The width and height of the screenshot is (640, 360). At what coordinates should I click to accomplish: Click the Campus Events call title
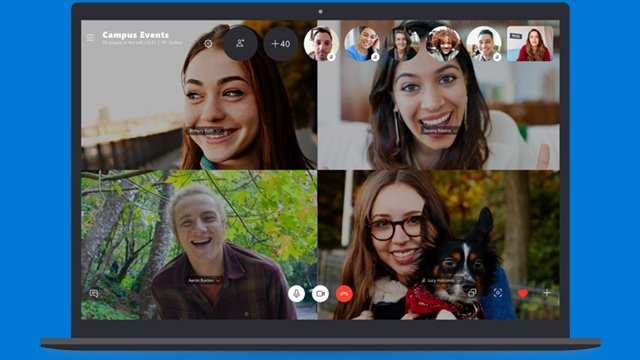click(136, 35)
